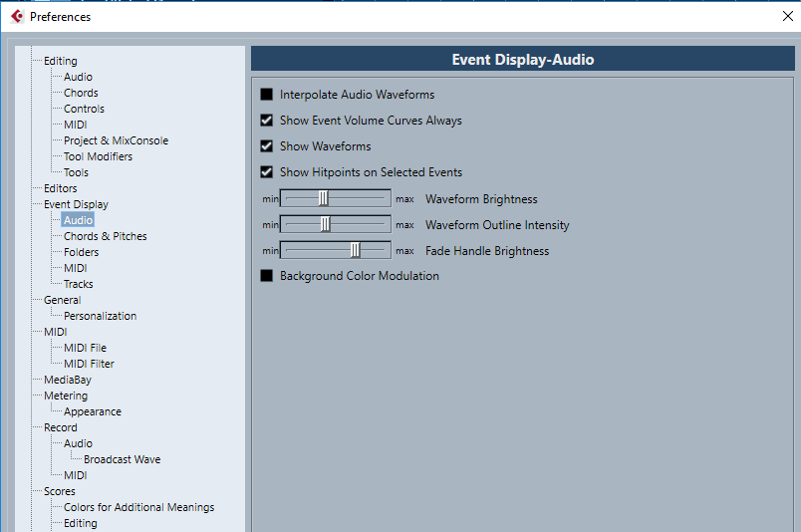Open Broadcast Wave preferences

coord(123,459)
